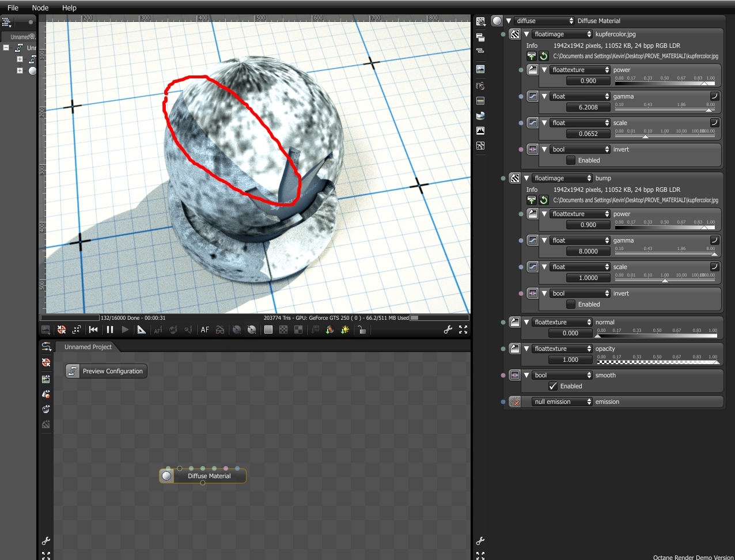The image size is (735, 560).
Task: Open the diffuse material type dropdown
Action: 544,21
